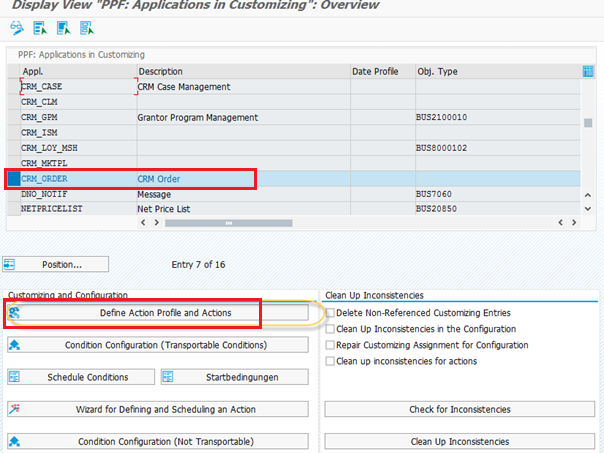Image resolution: width=604 pixels, height=453 pixels.
Task: Toggle Clean up inconsistencies for actions checkbox
Action: [x=330, y=361]
